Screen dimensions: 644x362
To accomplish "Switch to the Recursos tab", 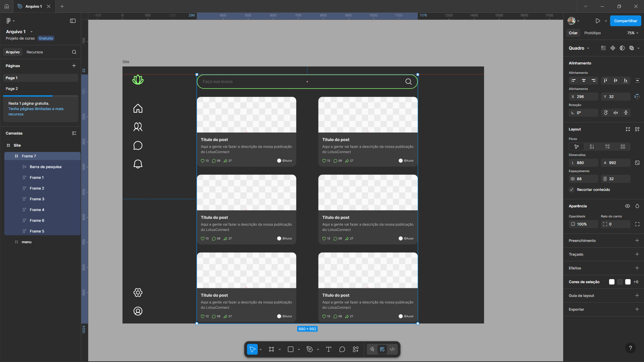I will click(x=35, y=52).
